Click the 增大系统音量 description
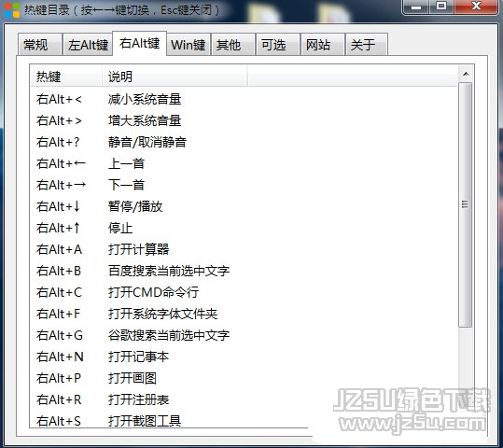 [x=145, y=120]
